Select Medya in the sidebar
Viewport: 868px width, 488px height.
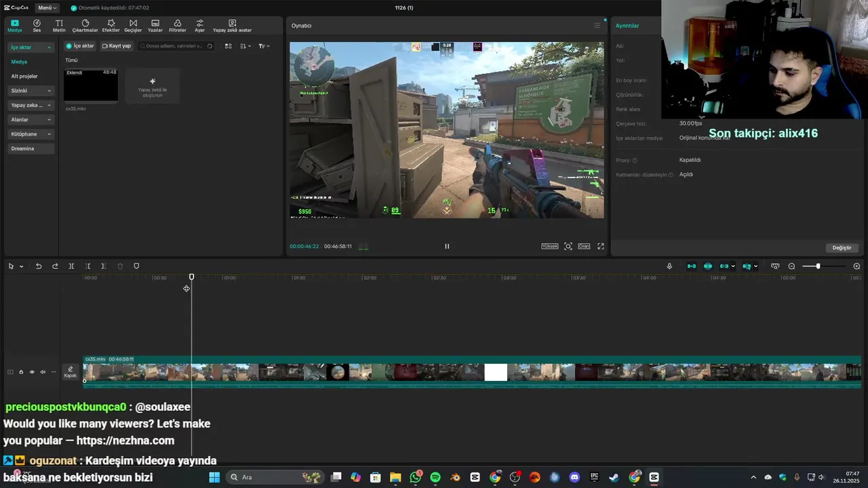pos(19,62)
